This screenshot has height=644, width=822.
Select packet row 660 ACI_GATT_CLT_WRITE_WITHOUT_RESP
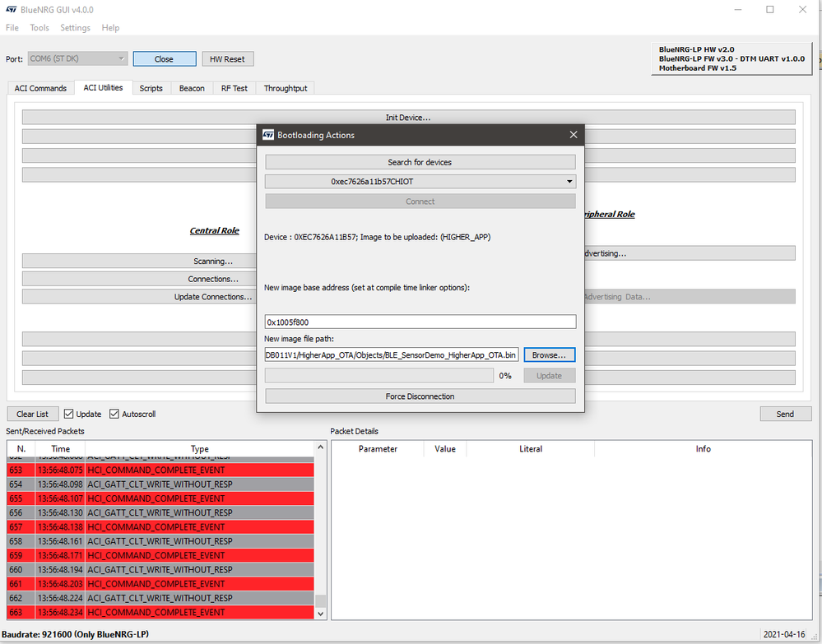(160, 569)
